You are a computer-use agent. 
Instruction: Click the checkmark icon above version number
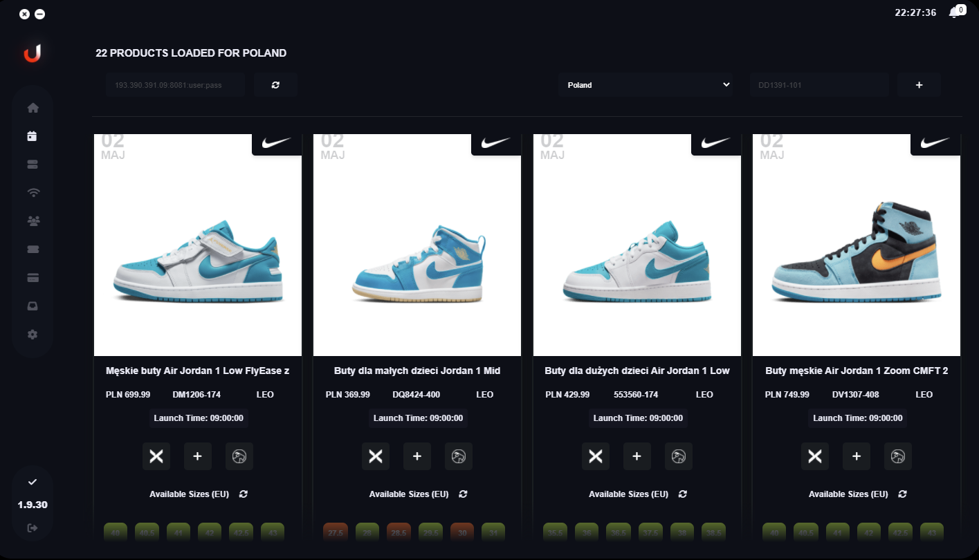point(33,481)
